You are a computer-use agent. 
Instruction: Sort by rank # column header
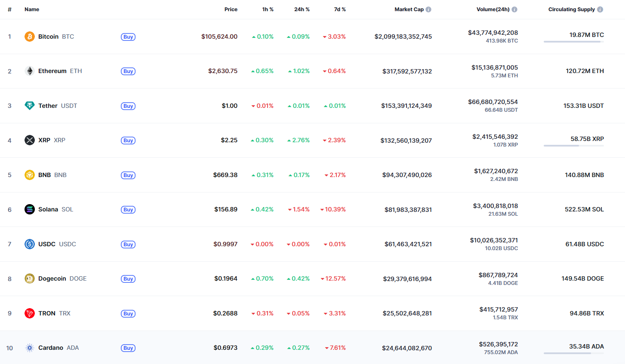[x=9, y=9]
